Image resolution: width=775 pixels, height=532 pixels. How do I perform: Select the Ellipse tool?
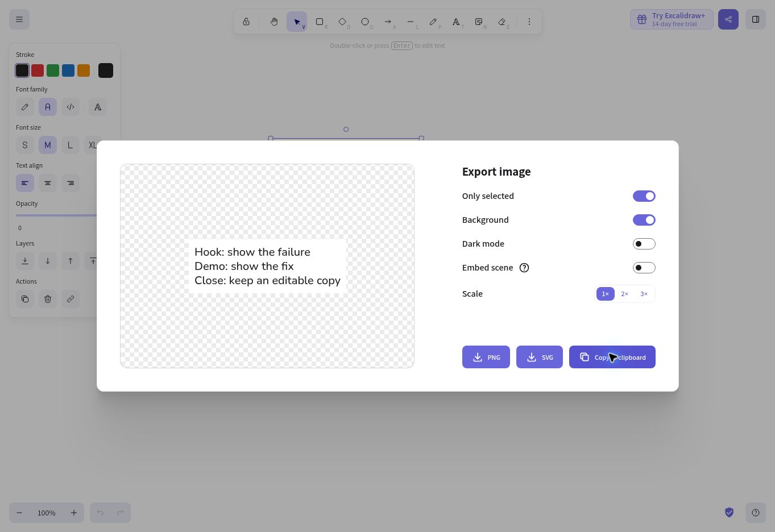pyautogui.click(x=365, y=22)
